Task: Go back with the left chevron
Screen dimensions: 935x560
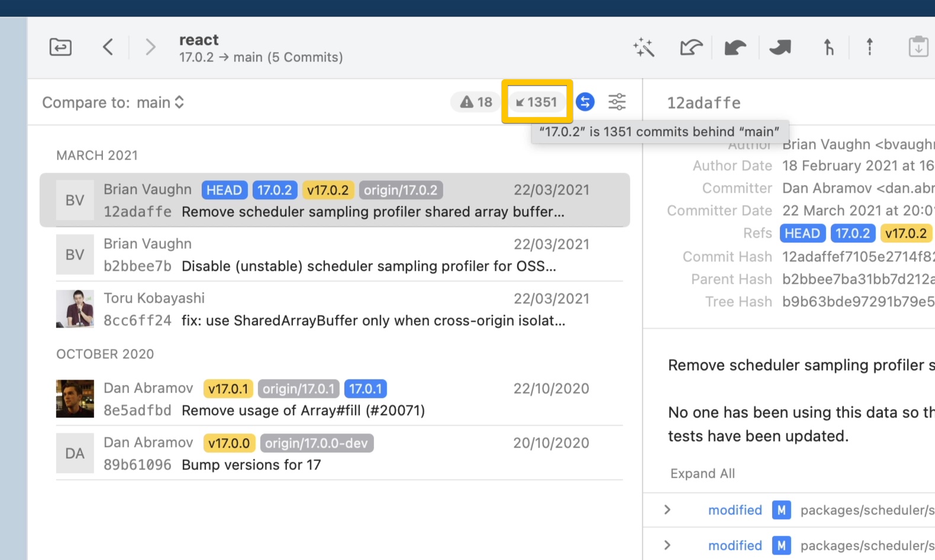Action: [x=108, y=47]
